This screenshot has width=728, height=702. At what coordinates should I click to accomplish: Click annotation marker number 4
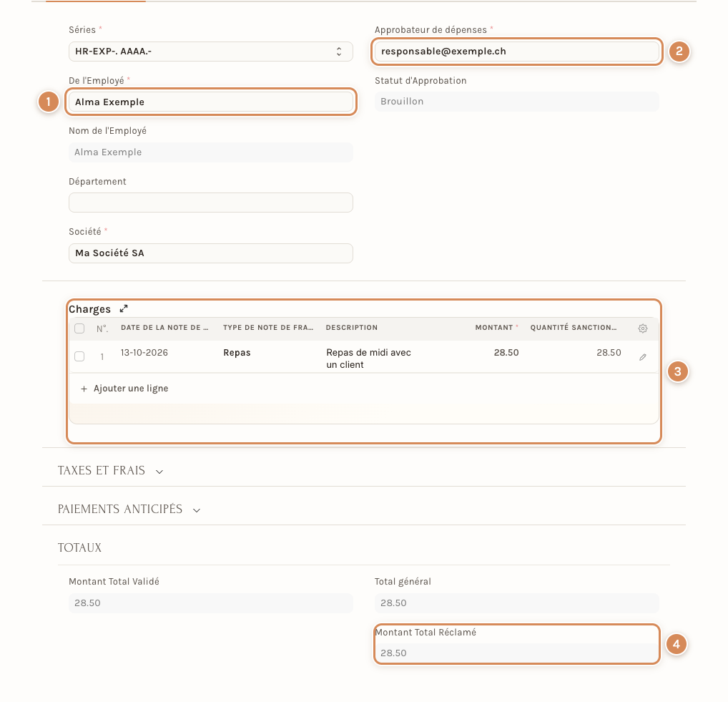click(x=676, y=644)
